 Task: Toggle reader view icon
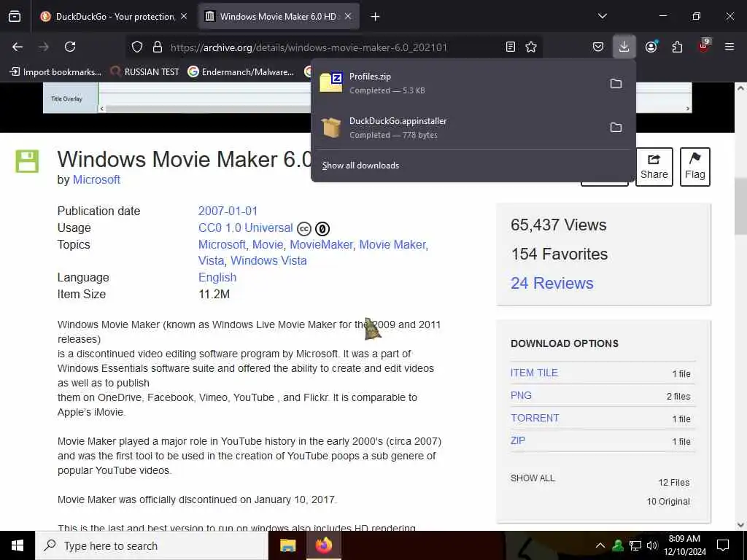pos(510,47)
